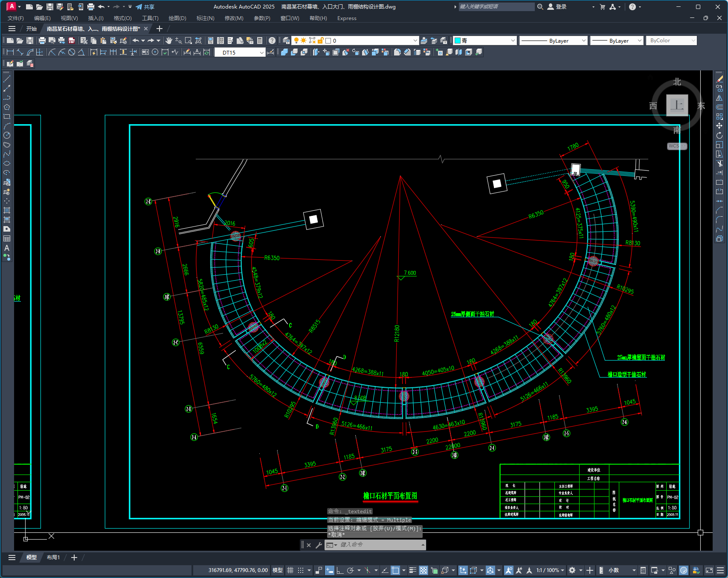Open the 格式(O) menu

[122, 18]
